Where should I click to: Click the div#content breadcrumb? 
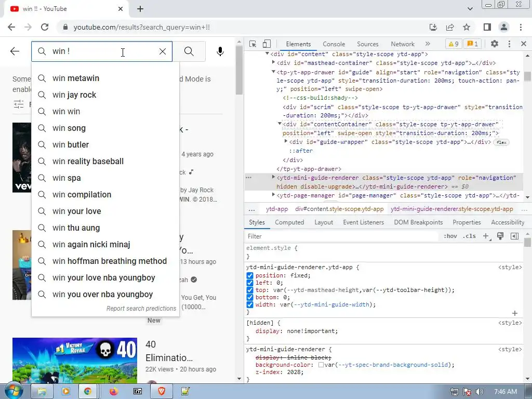pyautogui.click(x=339, y=209)
